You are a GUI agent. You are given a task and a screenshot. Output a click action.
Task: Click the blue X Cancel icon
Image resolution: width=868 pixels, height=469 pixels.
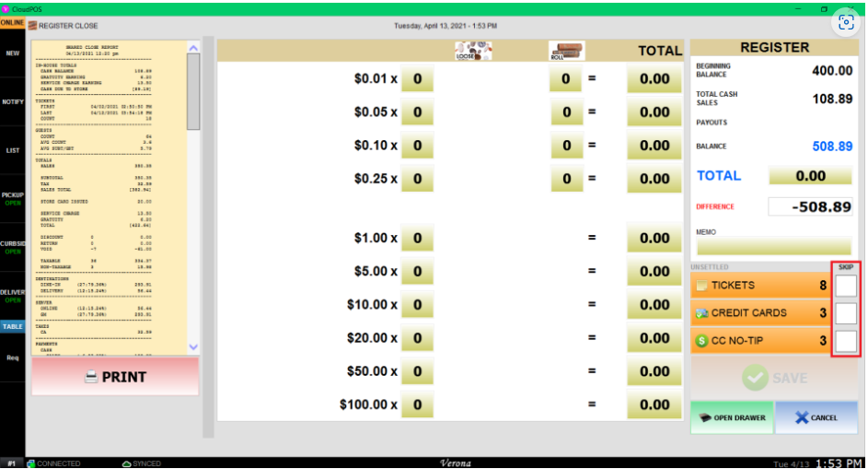click(x=801, y=417)
